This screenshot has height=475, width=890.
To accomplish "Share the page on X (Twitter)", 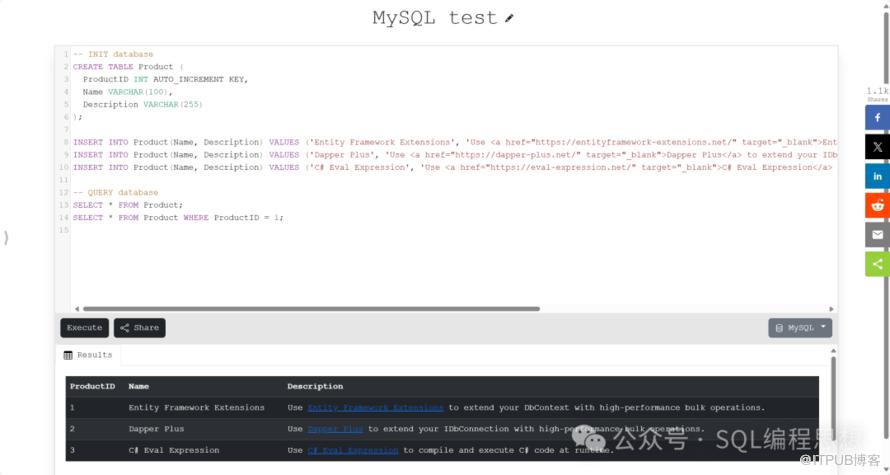I will 877,147.
